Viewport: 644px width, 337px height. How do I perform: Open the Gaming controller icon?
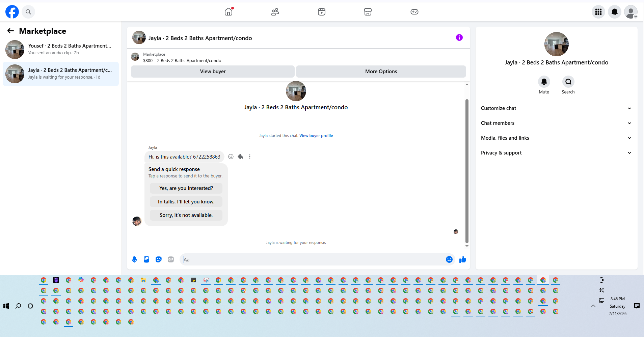[x=414, y=12]
